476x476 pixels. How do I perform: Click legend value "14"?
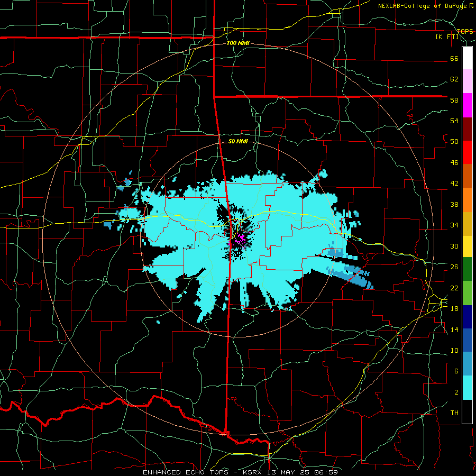pyautogui.click(x=454, y=329)
